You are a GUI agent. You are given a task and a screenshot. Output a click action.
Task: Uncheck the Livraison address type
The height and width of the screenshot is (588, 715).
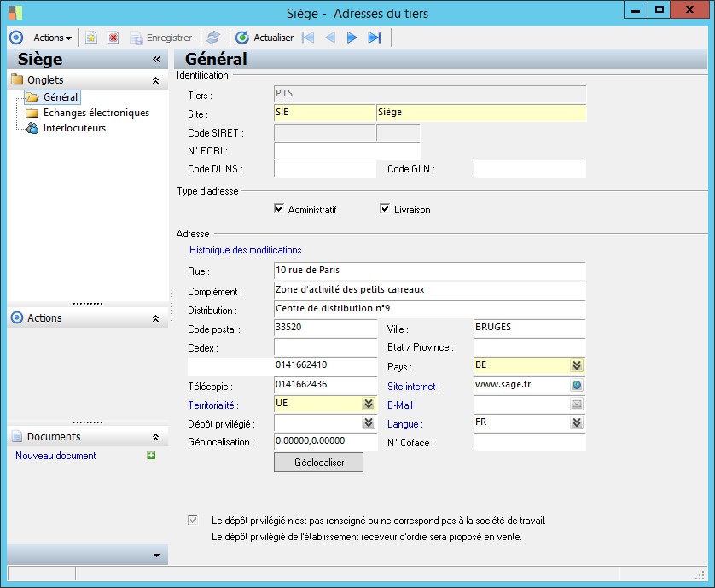point(385,209)
